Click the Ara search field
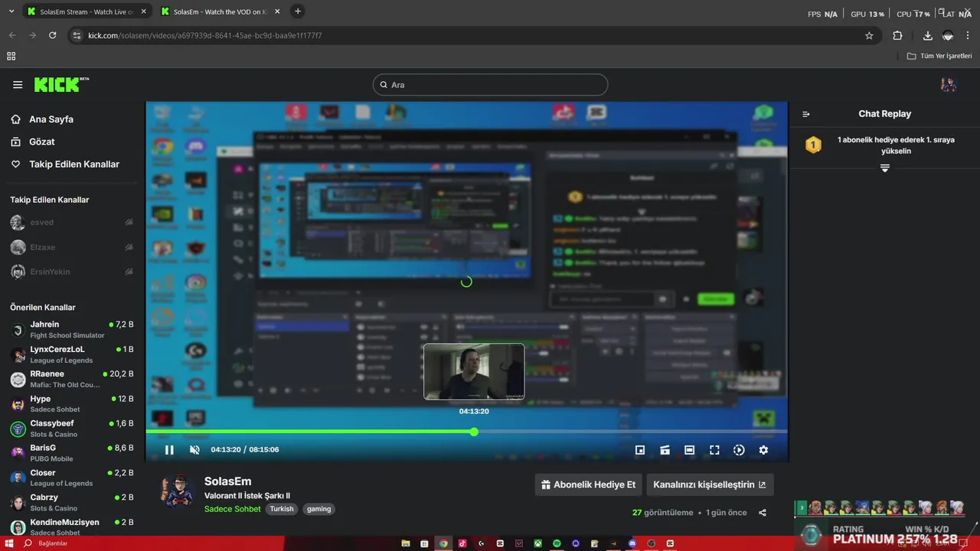The image size is (980, 551). point(490,85)
